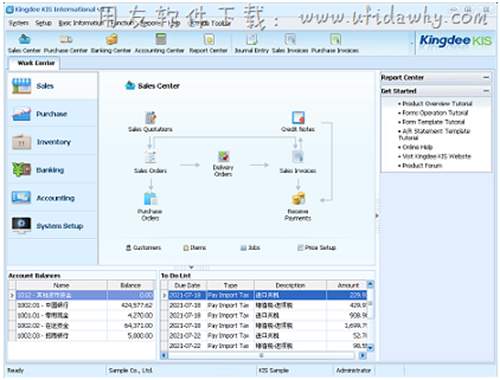Open the Customers link
Viewport: 500px width, 380px height.
[x=144, y=248]
